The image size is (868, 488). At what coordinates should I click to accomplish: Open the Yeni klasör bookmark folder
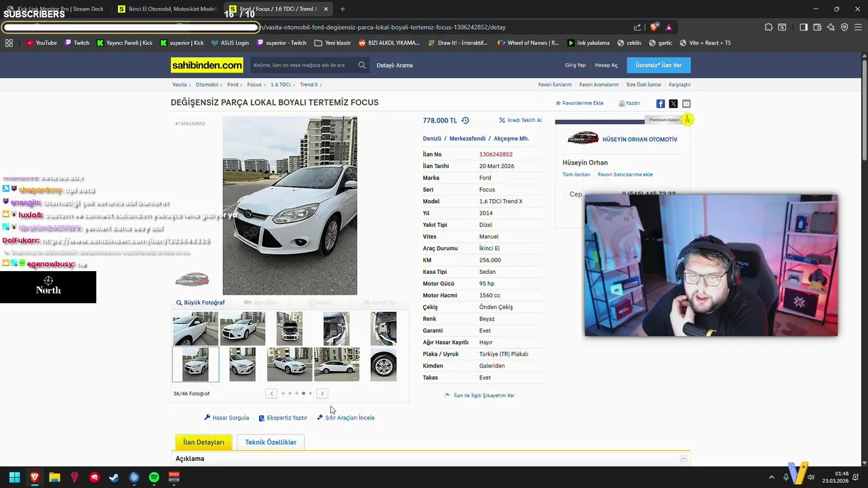[333, 43]
